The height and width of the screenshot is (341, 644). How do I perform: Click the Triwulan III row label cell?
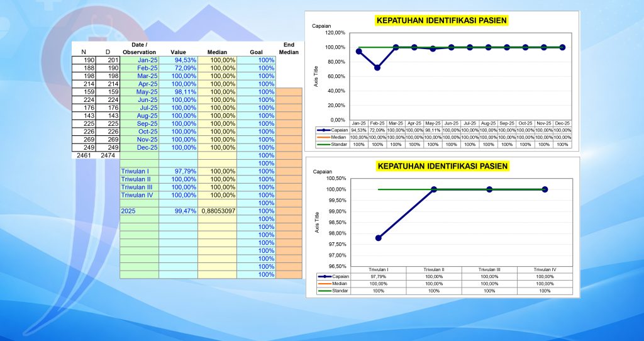click(140, 187)
